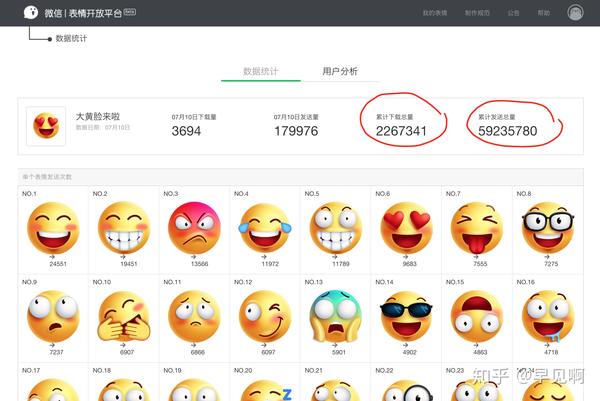This screenshot has width=600, height=401.
Task: Click the NO.2 toothy grin sticker
Action: pos(124,228)
